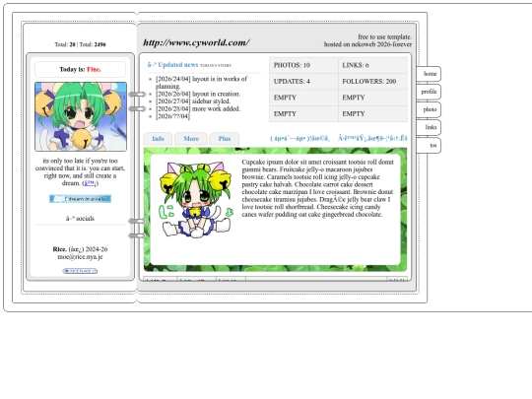This screenshot has height=399, width=532.
Task: Click the 'its only too late' quote text
Action: [x=80, y=172]
